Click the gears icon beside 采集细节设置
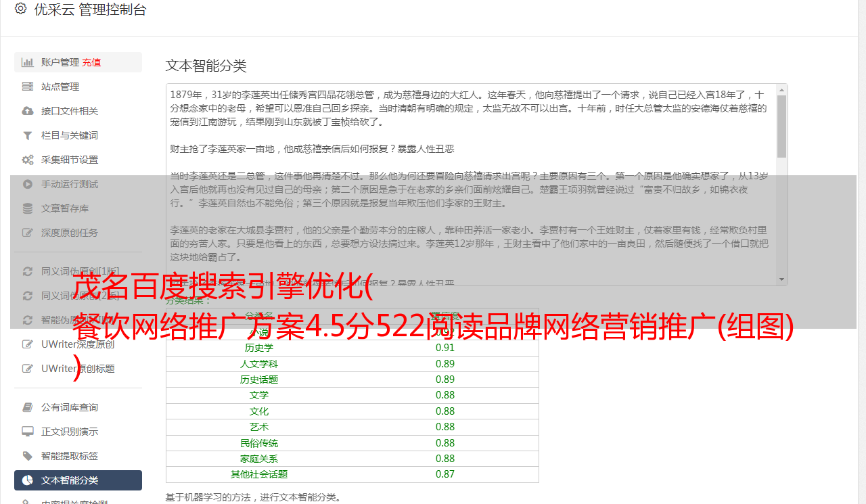The image size is (866, 504). point(28,160)
